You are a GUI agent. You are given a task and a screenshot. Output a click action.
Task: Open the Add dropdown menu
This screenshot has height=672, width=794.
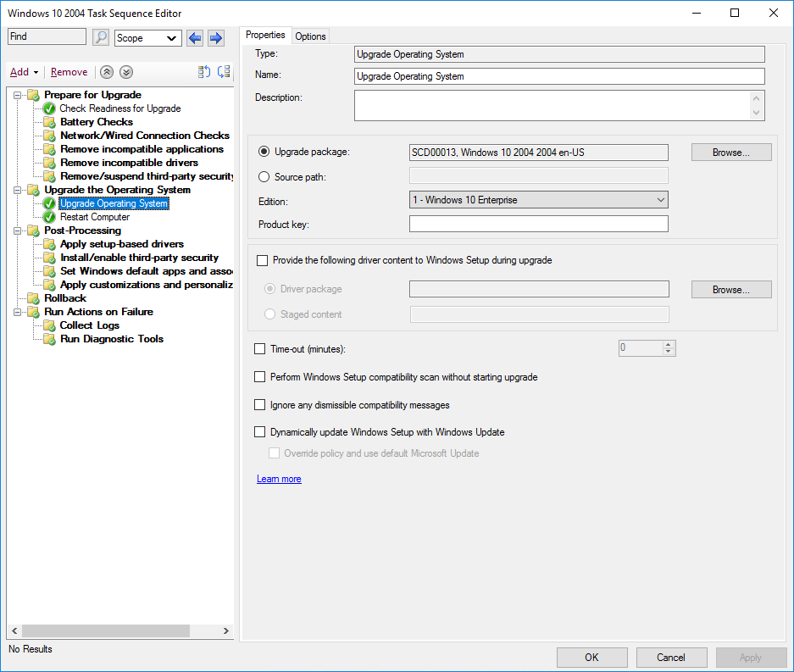[24, 72]
